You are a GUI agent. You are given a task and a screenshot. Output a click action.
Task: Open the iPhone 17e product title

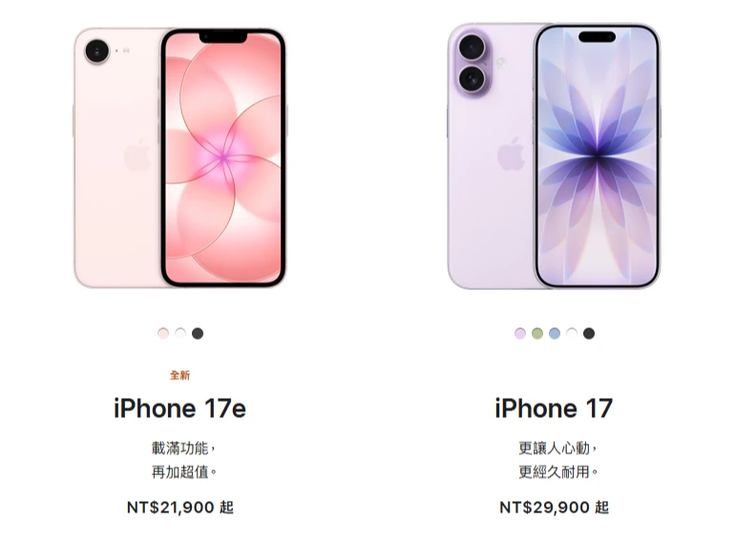[179, 408]
